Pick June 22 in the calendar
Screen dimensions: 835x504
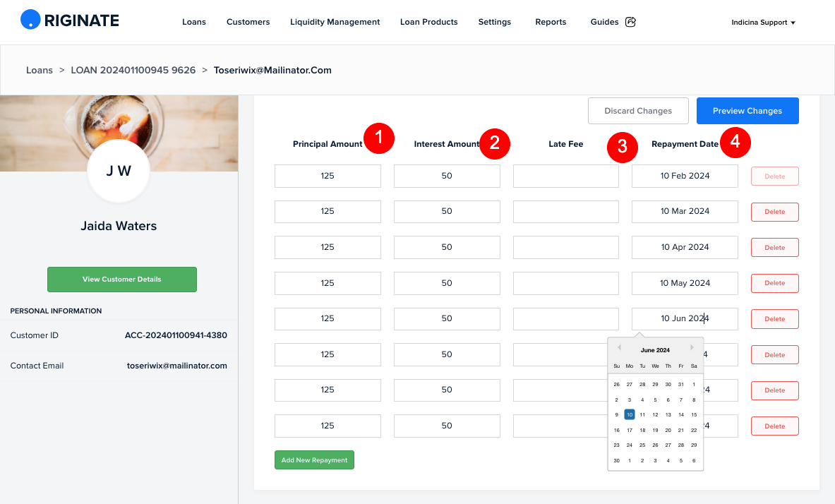point(694,430)
